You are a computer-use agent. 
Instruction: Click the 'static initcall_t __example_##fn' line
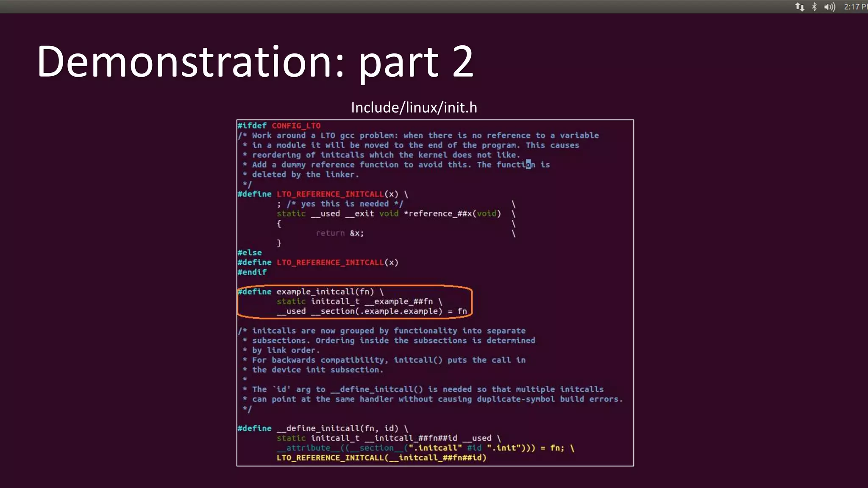tap(359, 301)
